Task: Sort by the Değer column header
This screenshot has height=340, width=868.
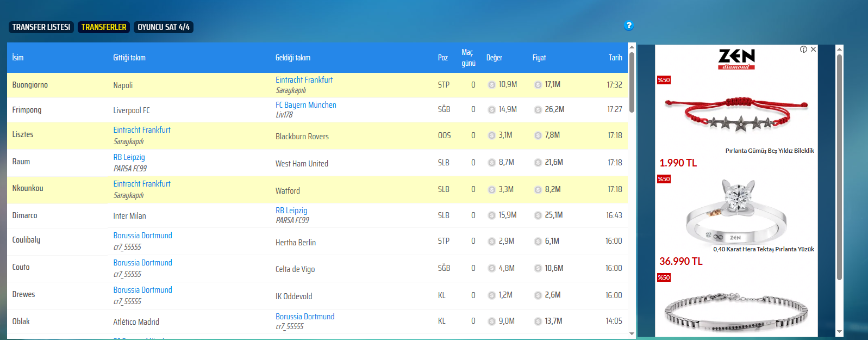Action: [494, 58]
